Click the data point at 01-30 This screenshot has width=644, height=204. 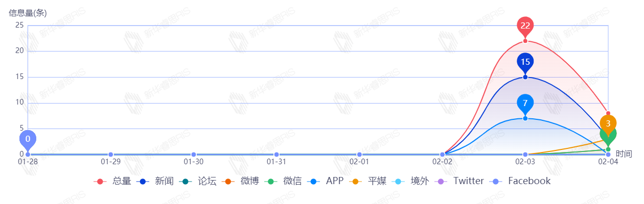click(x=194, y=155)
